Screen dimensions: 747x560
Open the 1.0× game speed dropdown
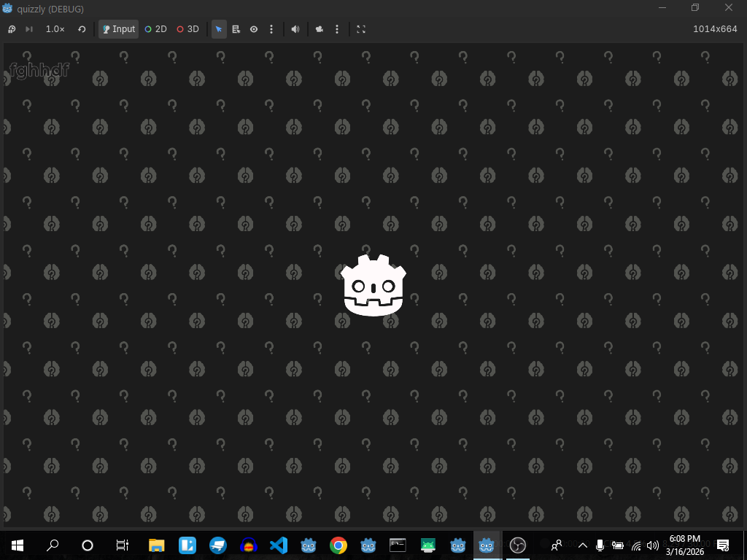pyautogui.click(x=55, y=29)
